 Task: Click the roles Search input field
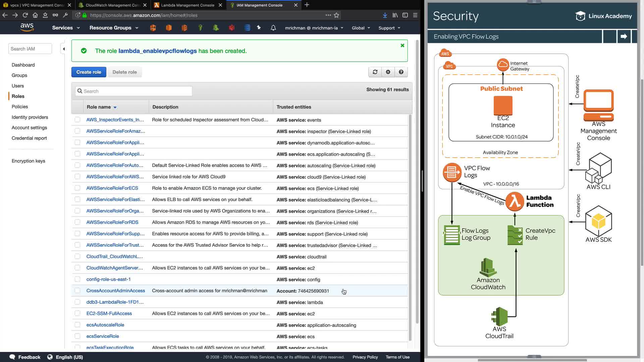[x=134, y=91]
